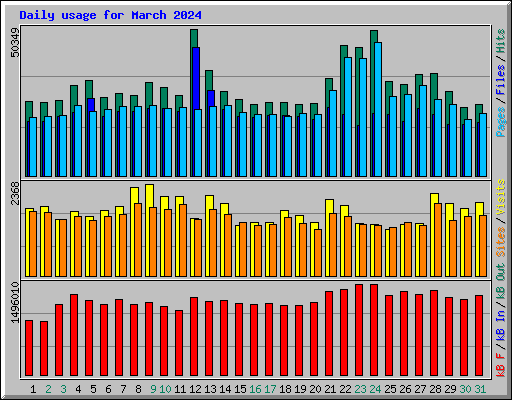Click the red kB bar for day 1

coord(29,348)
